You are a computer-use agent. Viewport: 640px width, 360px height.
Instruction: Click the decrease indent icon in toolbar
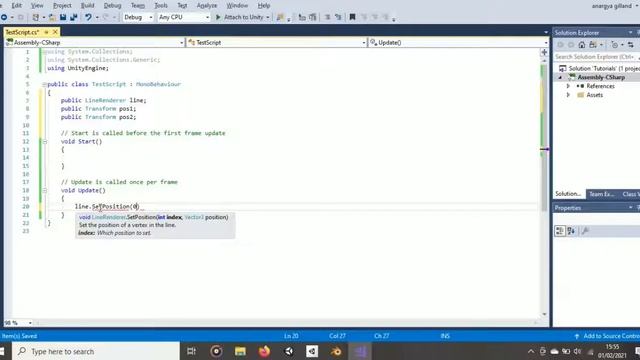(x=302, y=17)
